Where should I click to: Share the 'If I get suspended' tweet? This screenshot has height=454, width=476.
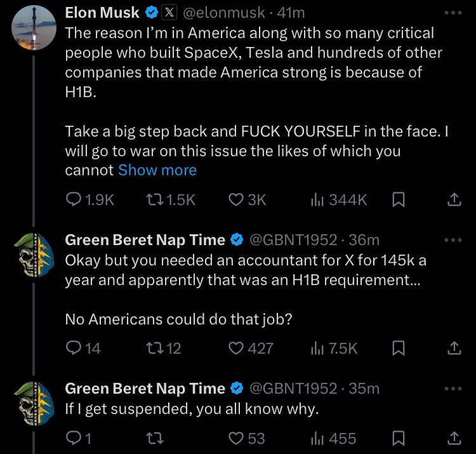pyautogui.click(x=454, y=438)
